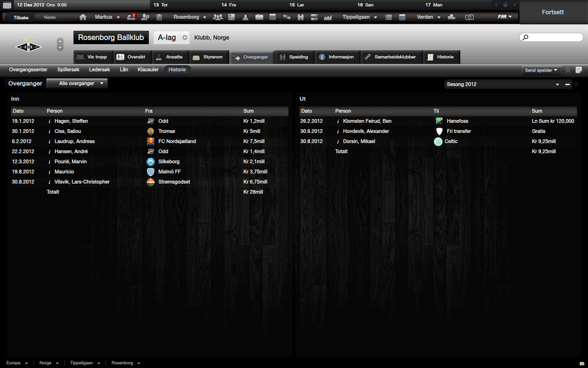Open the Rosenborg squad people icon
Image resolution: width=588 pixels, height=368 pixels.
click(218, 17)
